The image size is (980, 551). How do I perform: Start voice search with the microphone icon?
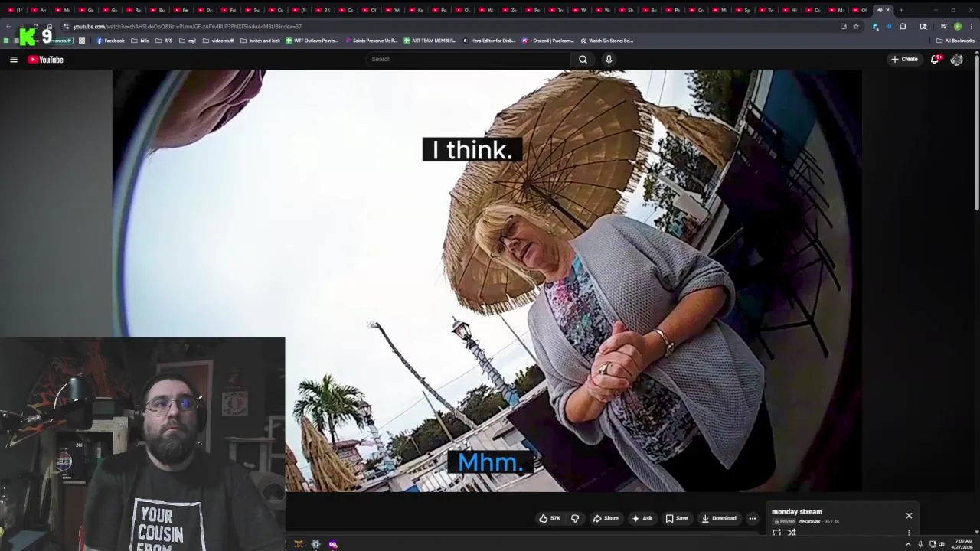coord(609,59)
